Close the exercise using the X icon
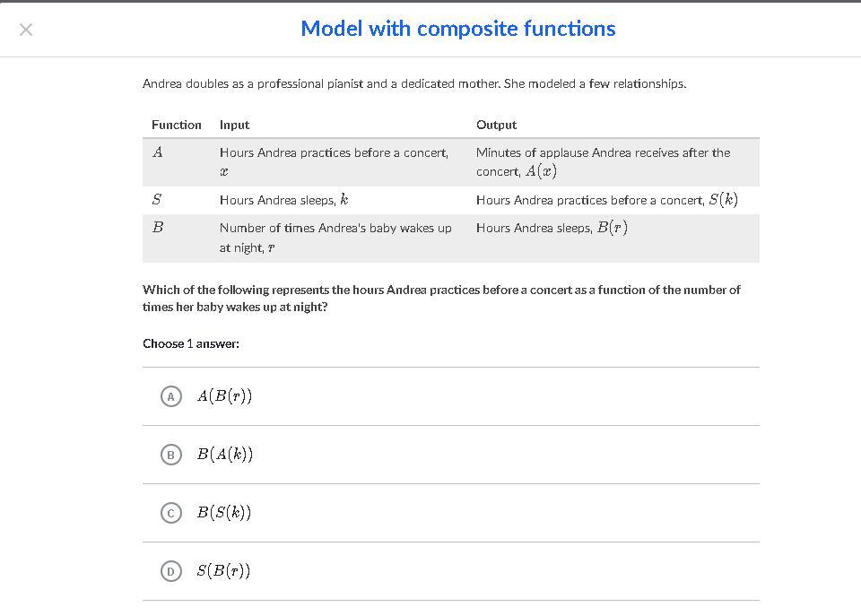Screen dimensions: 861x616 [26, 30]
